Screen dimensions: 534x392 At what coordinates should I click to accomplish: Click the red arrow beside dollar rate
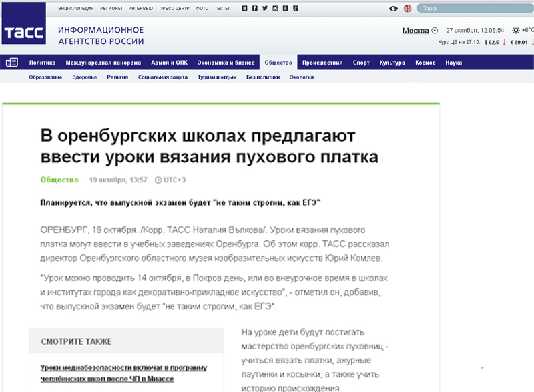[x=505, y=42]
